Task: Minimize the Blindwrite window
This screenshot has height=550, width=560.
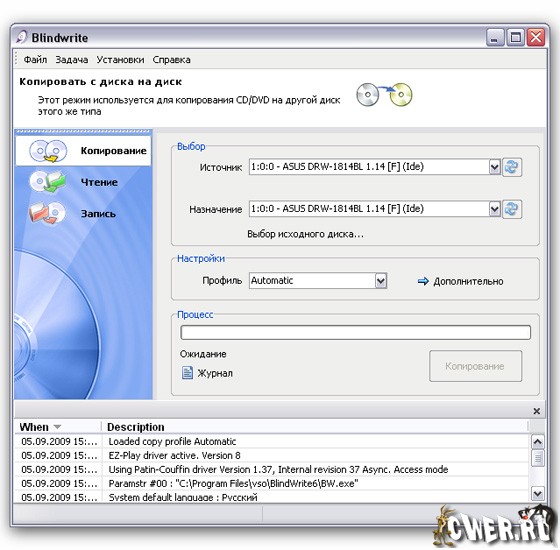Action: 495,37
